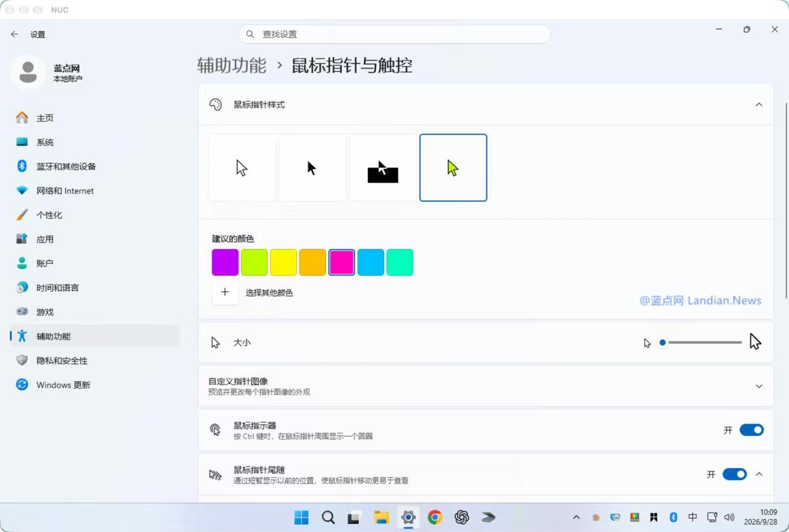The height and width of the screenshot is (532, 789).
Task: Select the black mouse pointer style
Action: (313, 168)
